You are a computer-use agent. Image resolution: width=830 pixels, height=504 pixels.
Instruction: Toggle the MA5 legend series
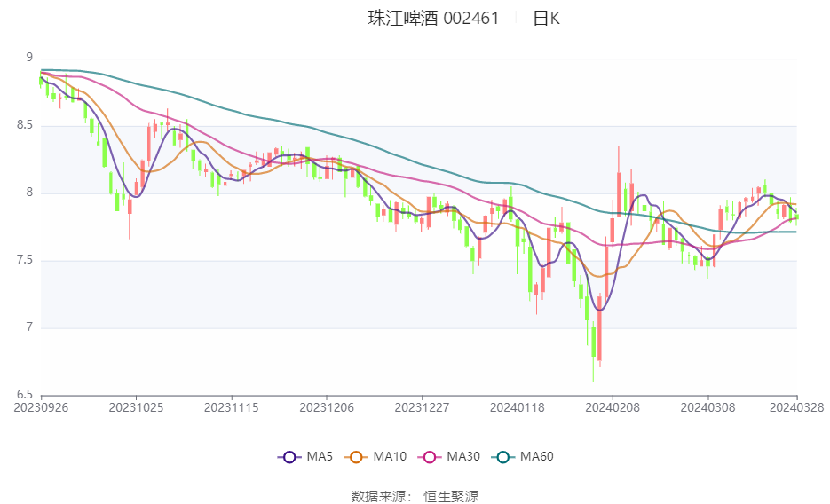point(305,456)
